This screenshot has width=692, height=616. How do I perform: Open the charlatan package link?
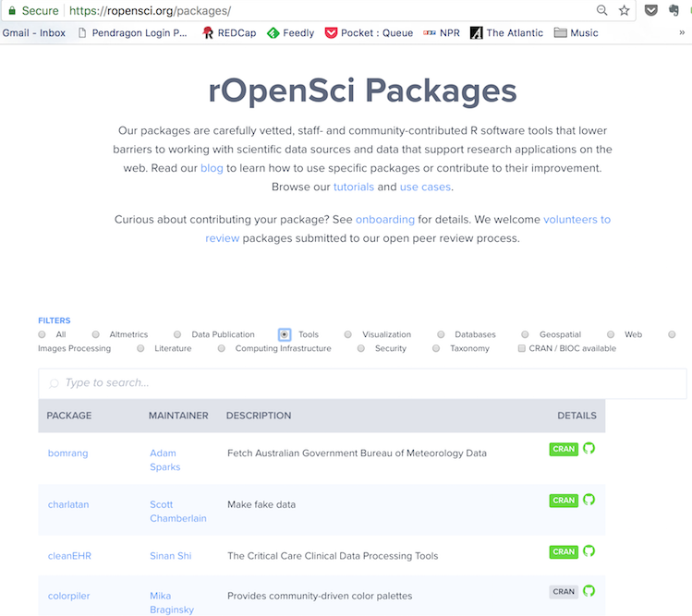pos(68,505)
